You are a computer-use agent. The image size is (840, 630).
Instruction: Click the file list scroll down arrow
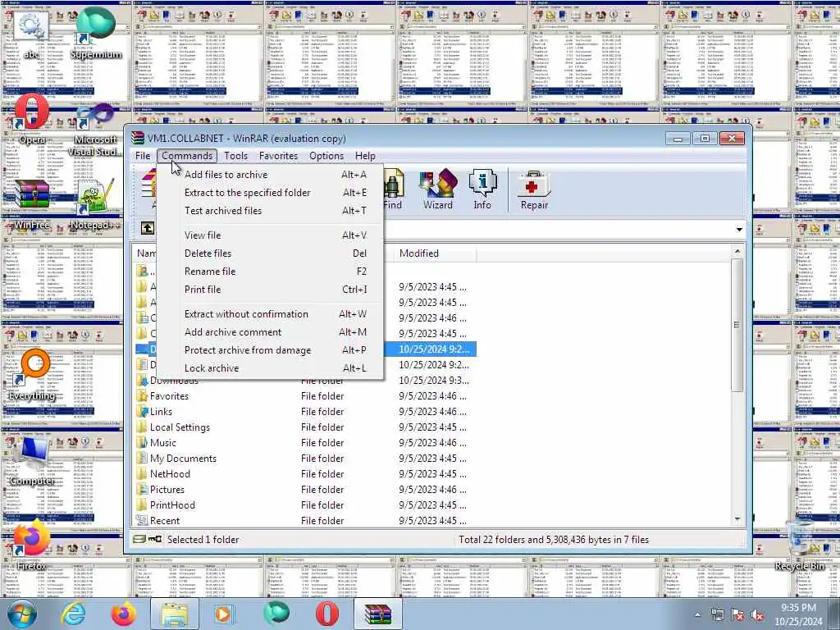pyautogui.click(x=737, y=519)
